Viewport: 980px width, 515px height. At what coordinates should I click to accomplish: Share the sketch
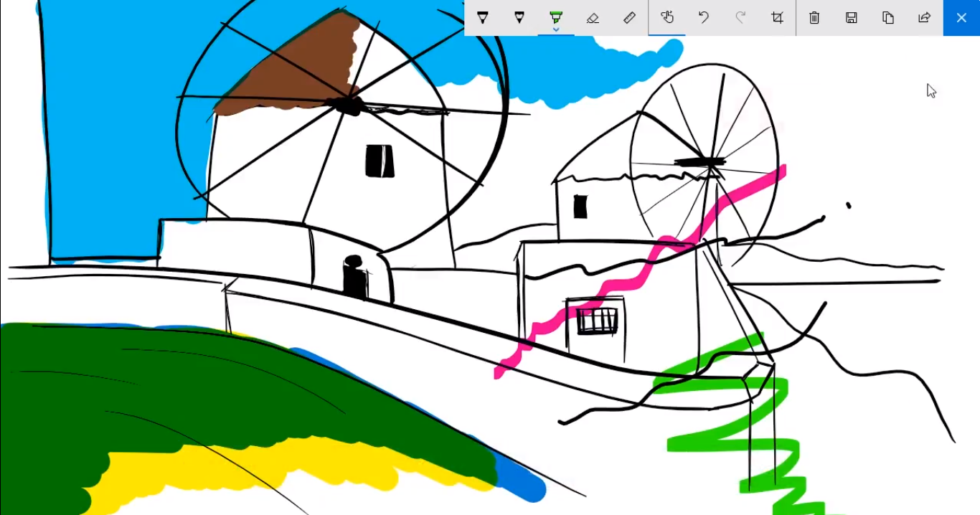pyautogui.click(x=925, y=18)
